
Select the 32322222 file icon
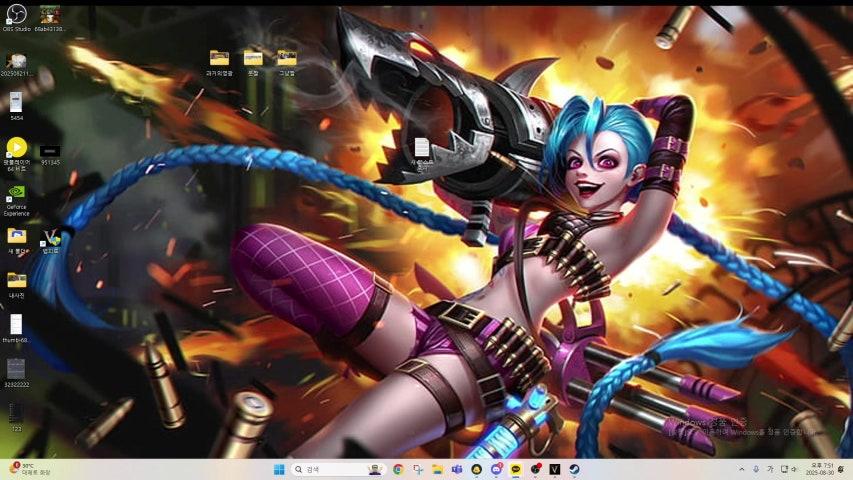[16, 373]
